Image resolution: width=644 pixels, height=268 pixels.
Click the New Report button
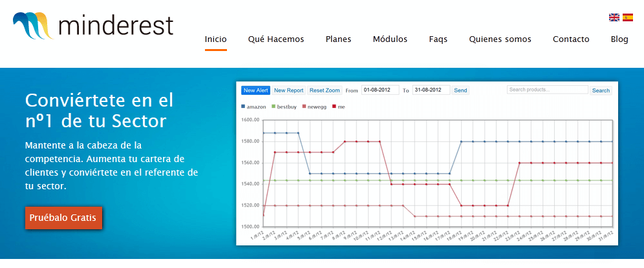(289, 90)
